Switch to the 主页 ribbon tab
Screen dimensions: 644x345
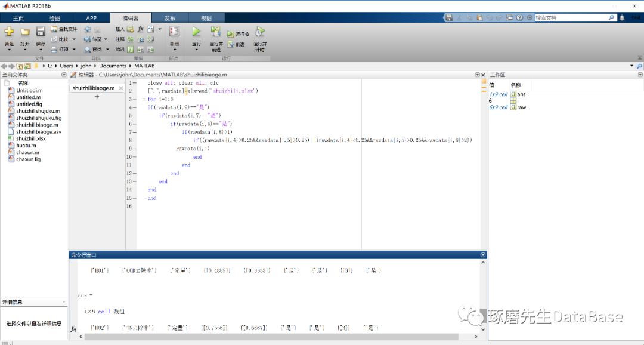coord(18,18)
